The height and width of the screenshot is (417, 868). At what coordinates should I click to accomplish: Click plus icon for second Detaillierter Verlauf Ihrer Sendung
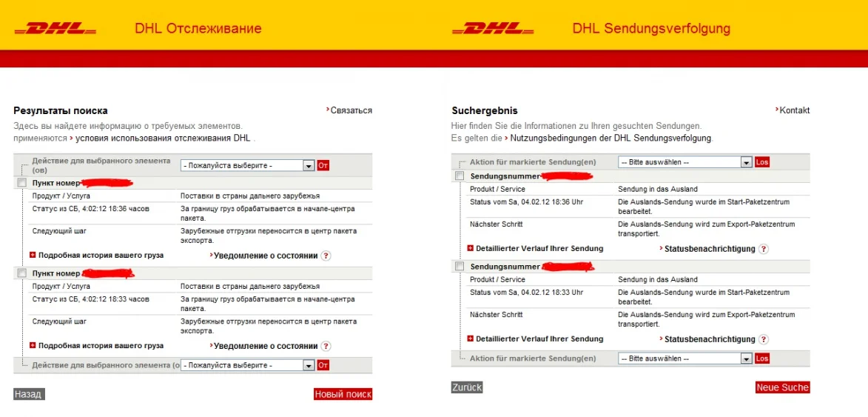tap(471, 338)
